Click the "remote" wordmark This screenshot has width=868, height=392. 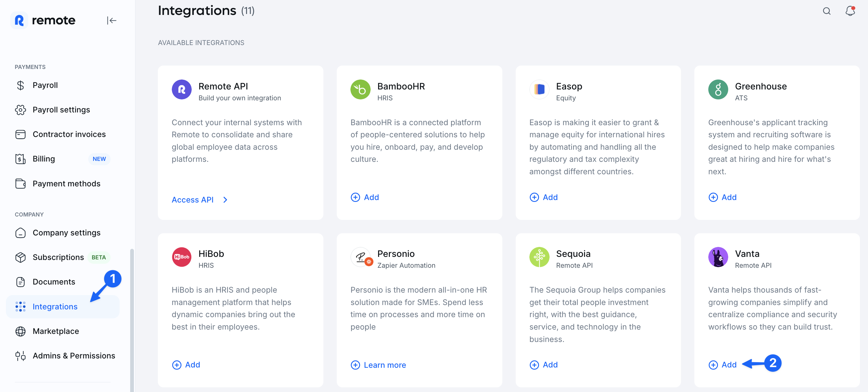[53, 21]
